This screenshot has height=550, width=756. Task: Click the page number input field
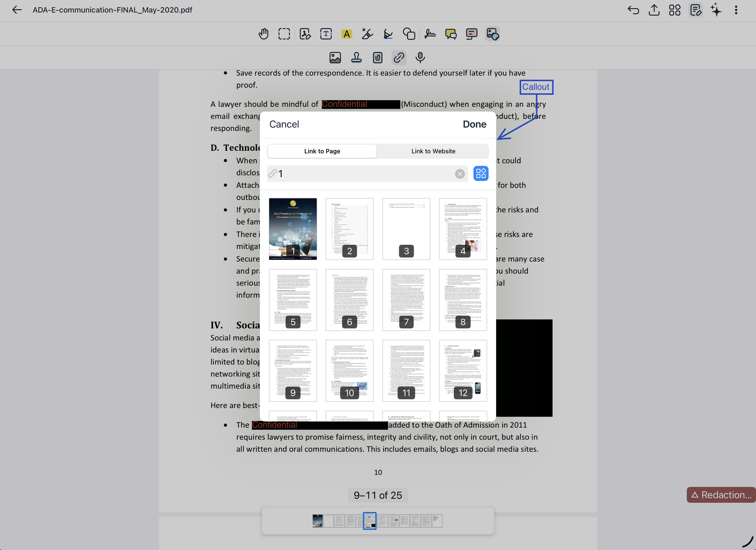367,174
